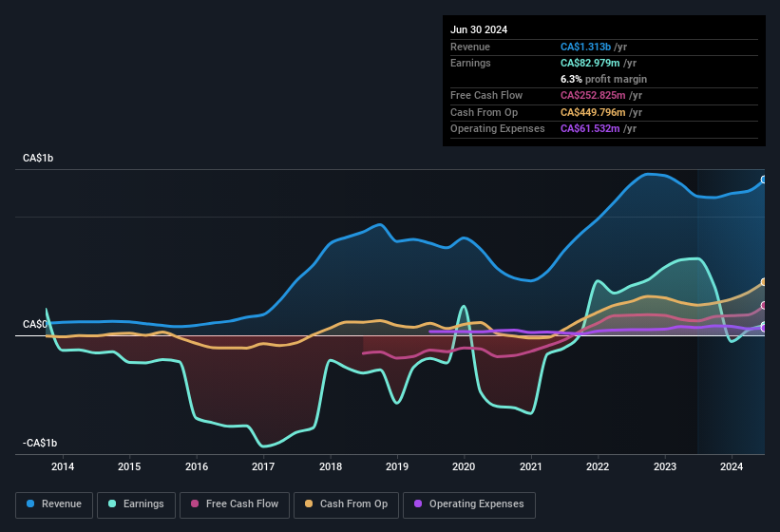Click the 2014 x-axis label
This screenshot has width=780, height=532.
coord(63,466)
